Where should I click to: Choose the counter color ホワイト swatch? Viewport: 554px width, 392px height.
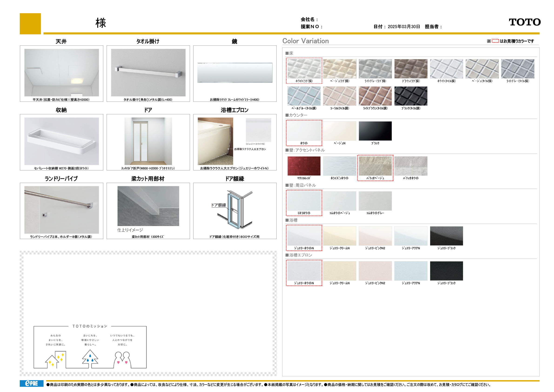(x=304, y=131)
